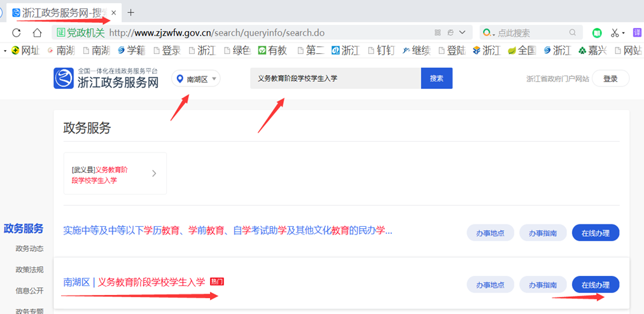Viewport: 644px width, 314px height.
Task: Open 政策法规 in the left sidebar
Action: 29,270
